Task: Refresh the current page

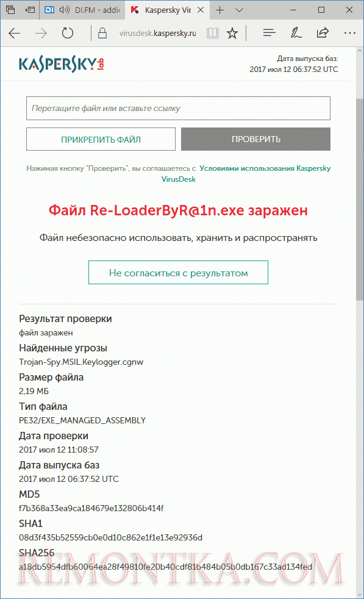Action: click(68, 33)
